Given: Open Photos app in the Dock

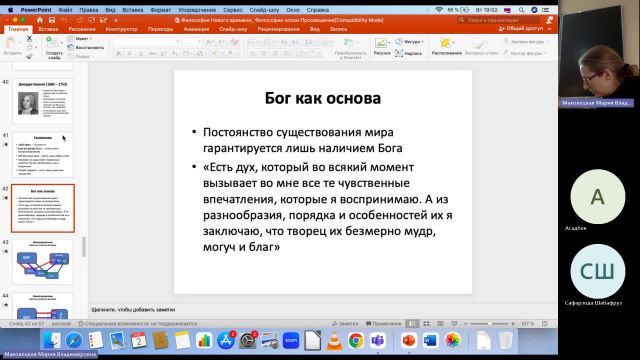Looking at the screenshot, I should (452, 340).
